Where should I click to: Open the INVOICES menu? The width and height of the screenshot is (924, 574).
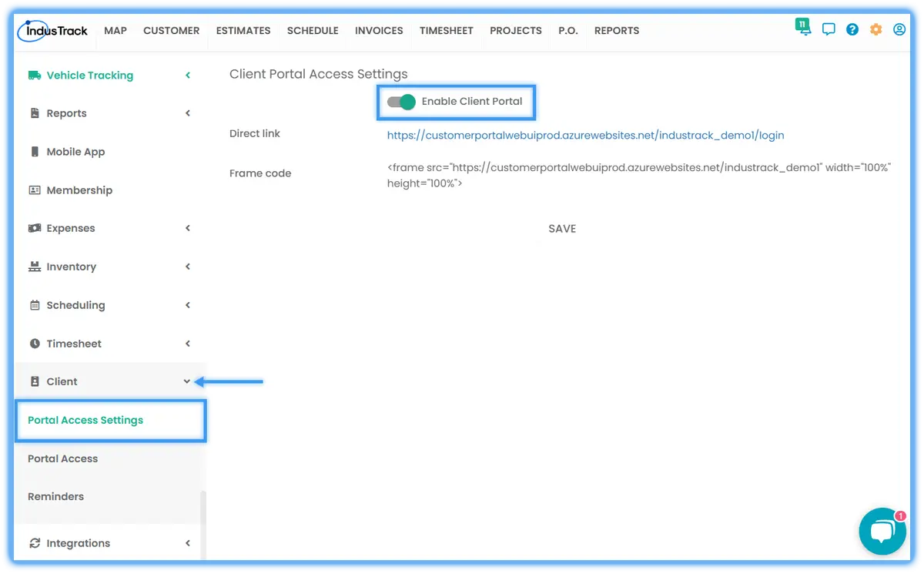tap(379, 31)
